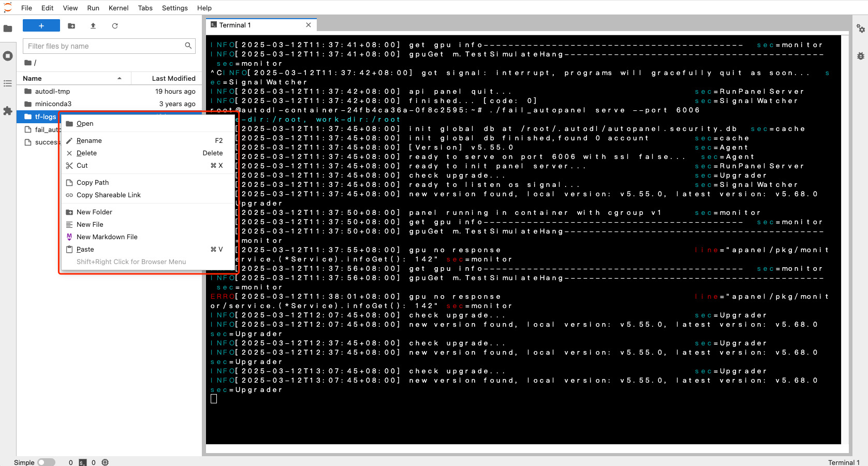Click the kernel status gear icon in status bar
The height and width of the screenshot is (466, 868).
click(105, 462)
